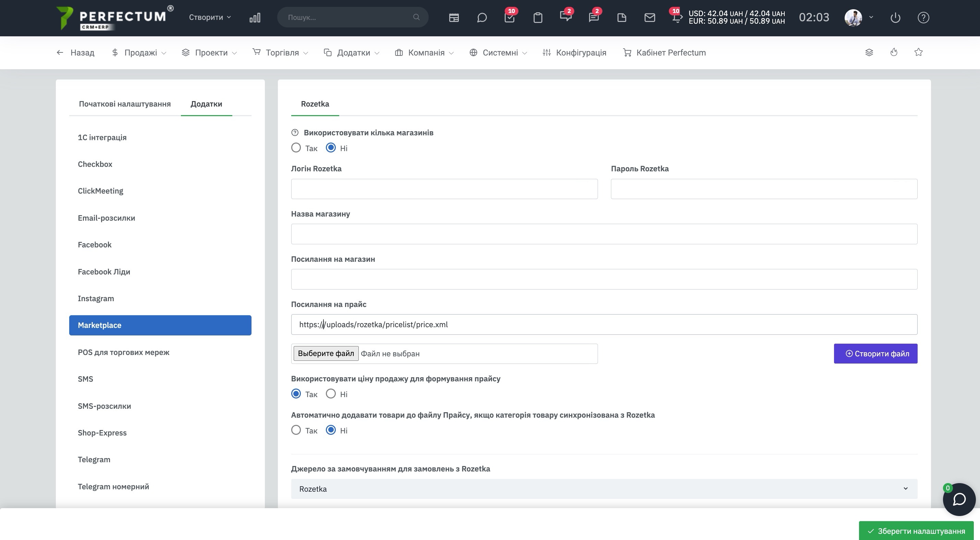The image size is (980, 540).
Task: Click the power logout icon
Action: pos(895,17)
